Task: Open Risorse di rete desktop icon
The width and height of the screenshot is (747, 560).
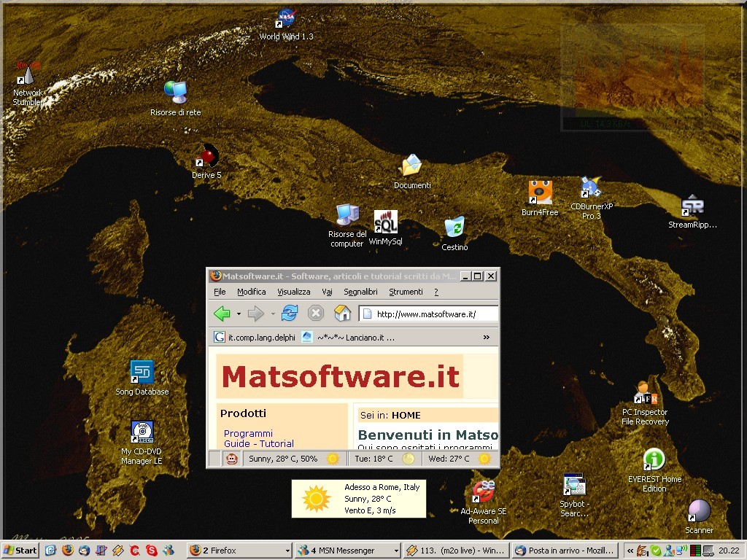Action: point(175,98)
